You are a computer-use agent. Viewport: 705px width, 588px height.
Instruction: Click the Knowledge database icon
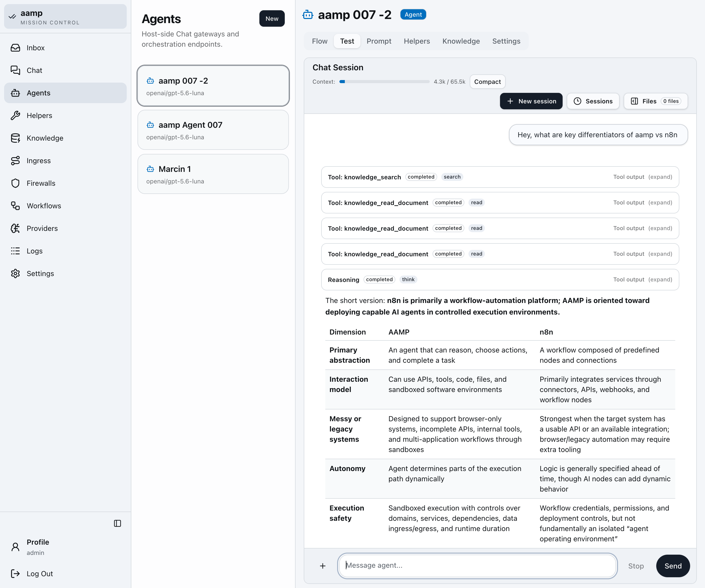click(15, 138)
